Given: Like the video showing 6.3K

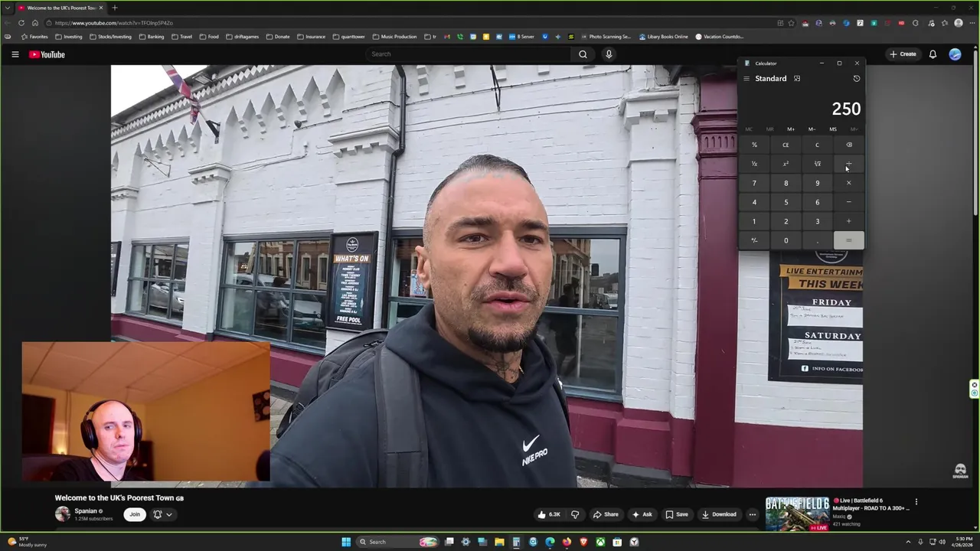Looking at the screenshot, I should tap(549, 514).
